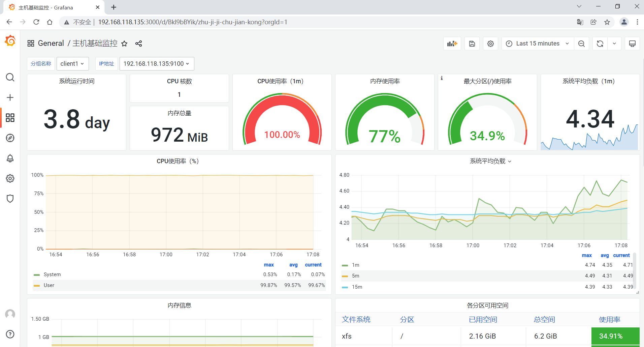The image size is (644, 347).
Task: Sort table by 总空间 column header
Action: pos(544,319)
